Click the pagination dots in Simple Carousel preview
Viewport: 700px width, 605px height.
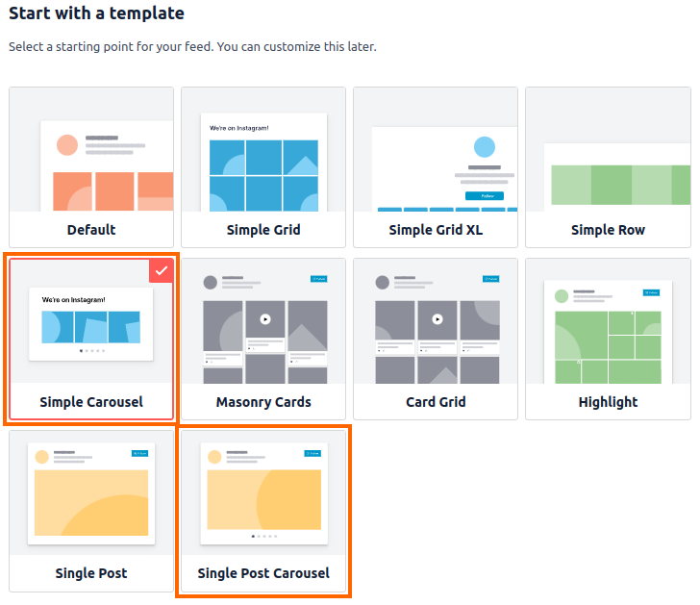(x=91, y=352)
